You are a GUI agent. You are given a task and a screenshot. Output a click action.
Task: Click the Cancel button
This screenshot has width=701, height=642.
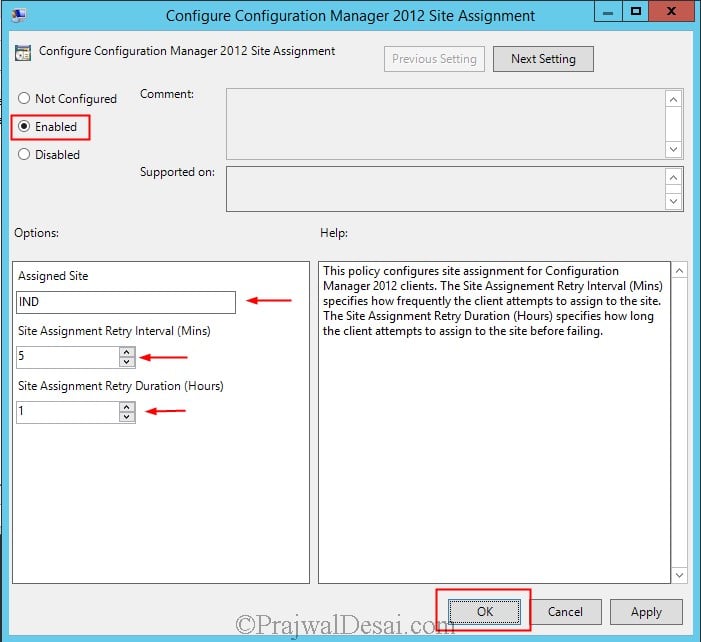pos(565,612)
